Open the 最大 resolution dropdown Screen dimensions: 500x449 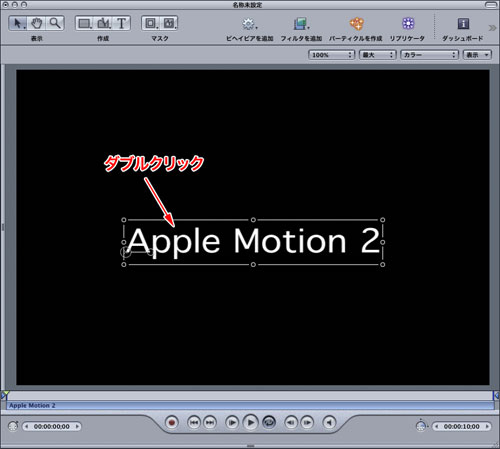377,55
